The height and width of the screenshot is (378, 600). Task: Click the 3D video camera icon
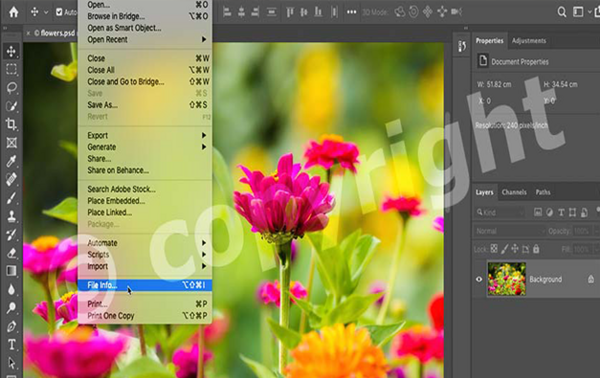coord(456,12)
